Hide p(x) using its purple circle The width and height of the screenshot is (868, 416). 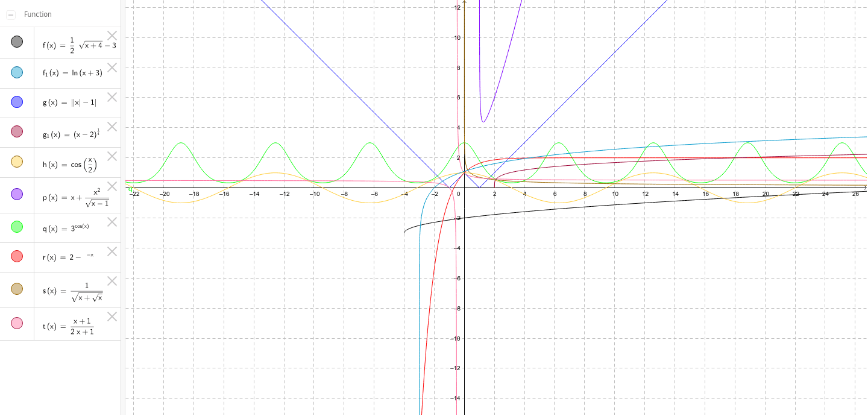17,194
